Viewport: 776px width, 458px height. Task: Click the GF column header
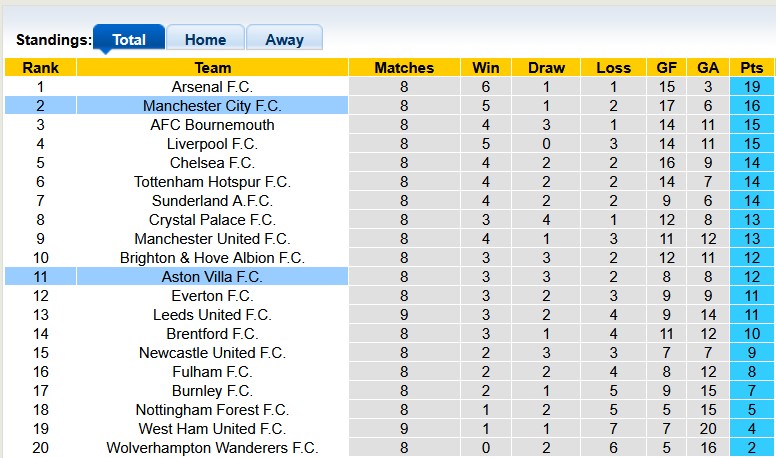coord(666,68)
